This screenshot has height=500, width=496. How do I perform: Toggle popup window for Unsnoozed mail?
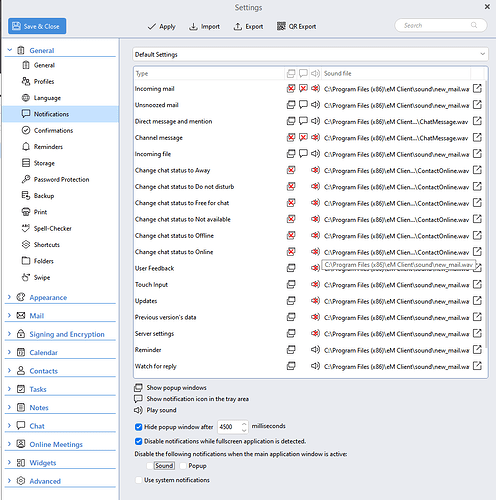point(291,105)
